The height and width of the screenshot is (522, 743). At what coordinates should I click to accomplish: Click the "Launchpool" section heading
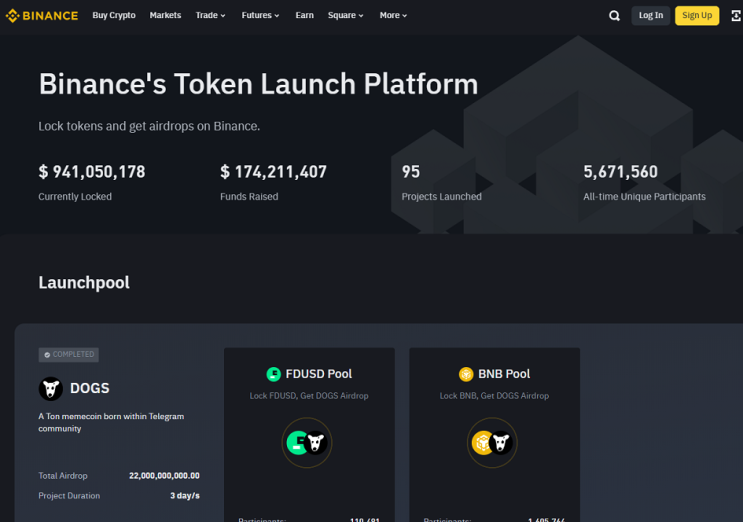[84, 283]
